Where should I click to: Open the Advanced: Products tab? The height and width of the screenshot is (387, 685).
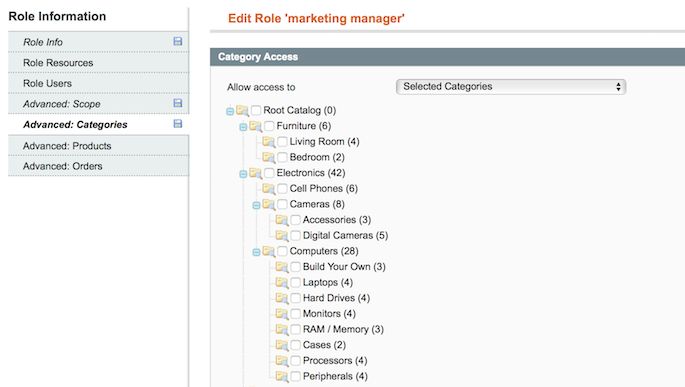[x=98, y=145]
